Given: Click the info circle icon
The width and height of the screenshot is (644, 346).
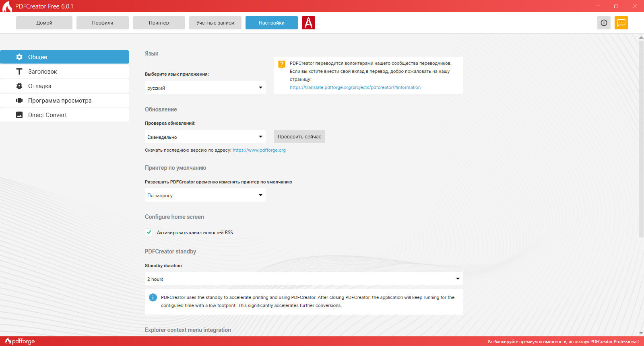Looking at the screenshot, I should coord(604,23).
